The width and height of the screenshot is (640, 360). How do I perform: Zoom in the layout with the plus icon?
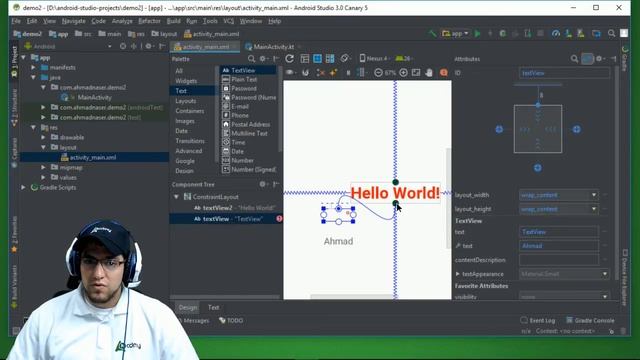tap(403, 73)
